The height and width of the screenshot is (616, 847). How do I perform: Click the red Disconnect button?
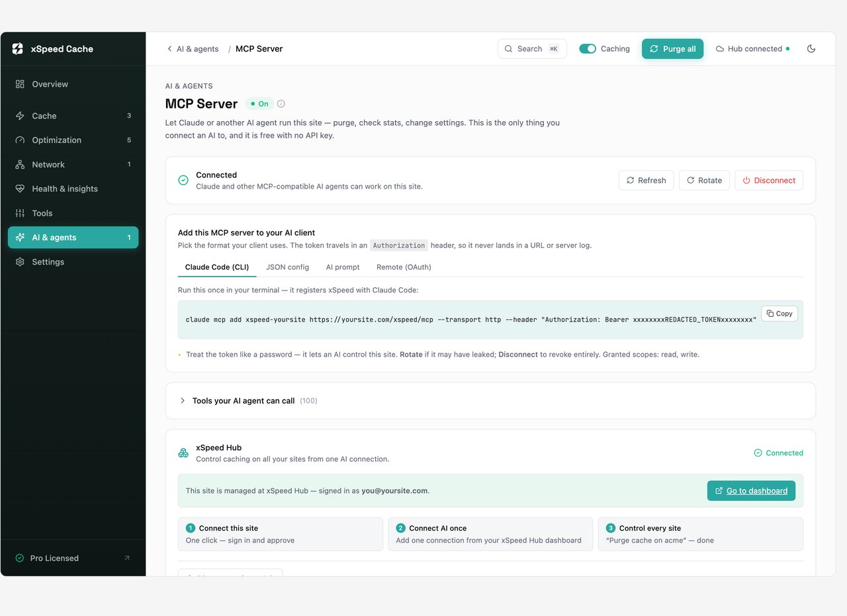click(x=769, y=181)
